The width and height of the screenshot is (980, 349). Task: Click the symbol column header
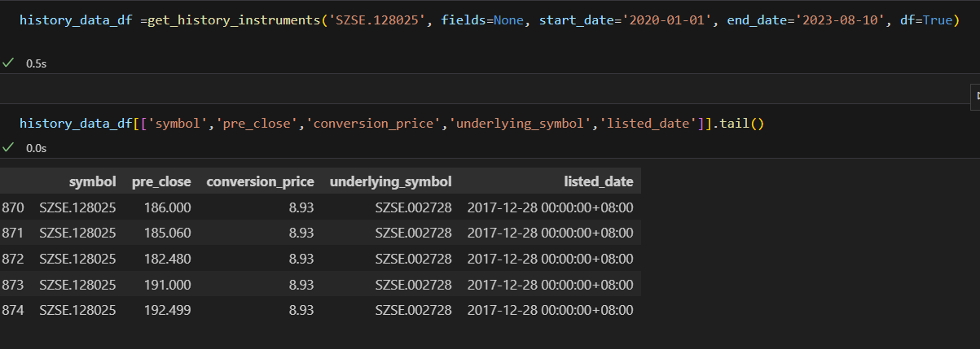pyautogui.click(x=92, y=181)
